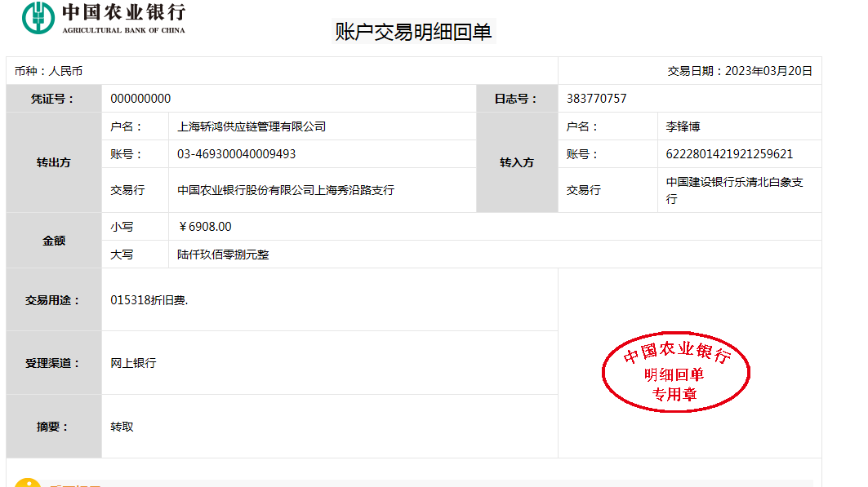Click the Agricultural Bank of China logo emblem
Viewport: 868px width, 487px height.
[x=38, y=18]
